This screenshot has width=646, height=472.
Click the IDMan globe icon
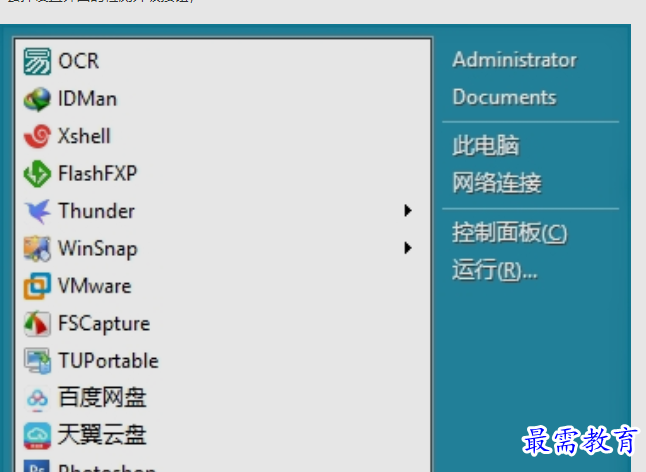[x=37, y=99]
